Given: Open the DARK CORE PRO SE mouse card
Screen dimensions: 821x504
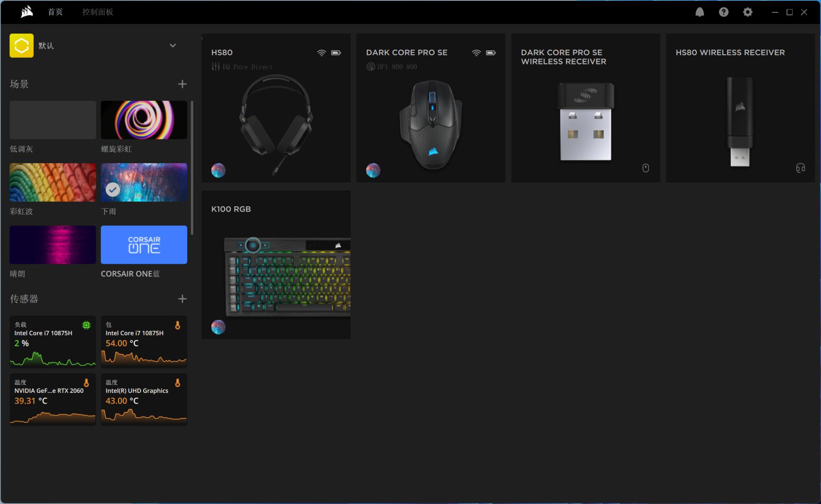Looking at the screenshot, I should [431, 108].
